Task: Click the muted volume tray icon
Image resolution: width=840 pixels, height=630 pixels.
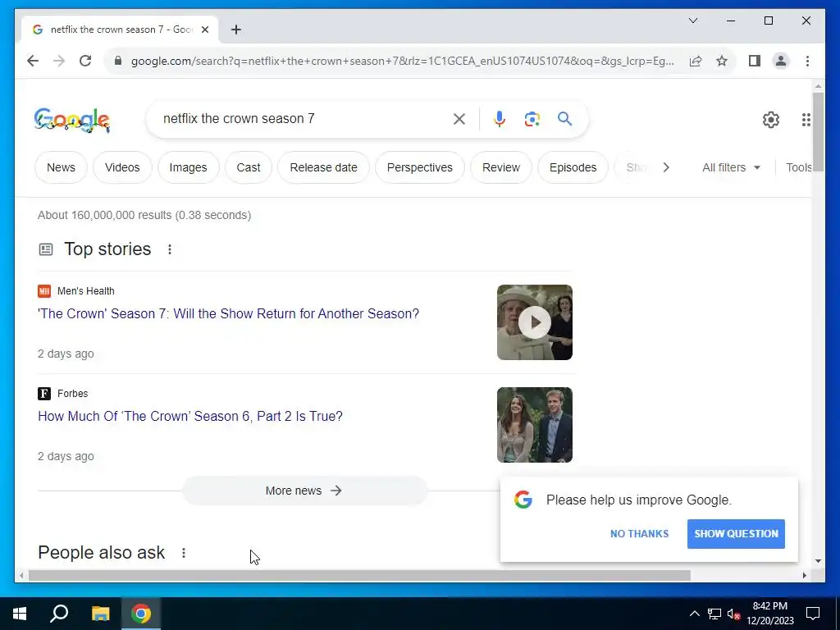Action: click(733, 614)
